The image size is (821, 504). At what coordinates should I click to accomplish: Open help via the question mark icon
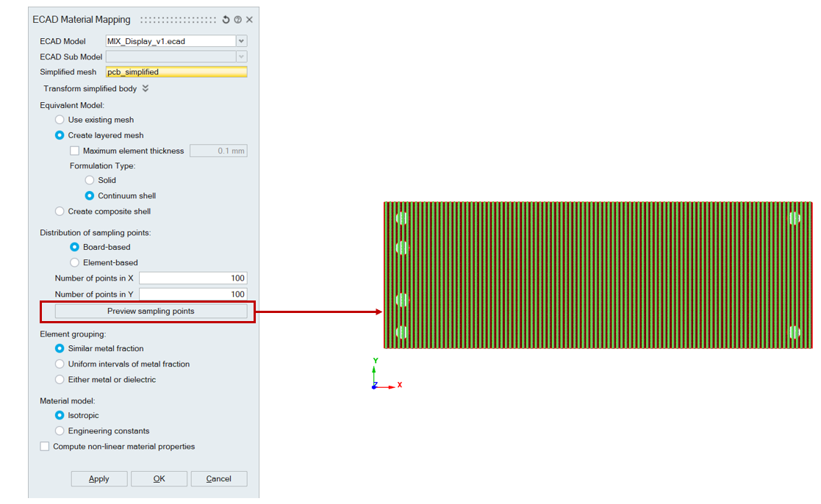tap(237, 20)
